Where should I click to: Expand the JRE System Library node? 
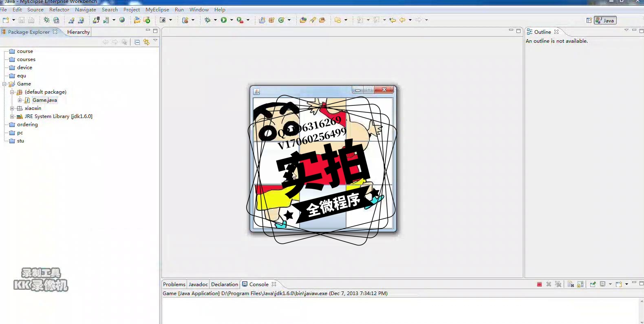point(12,116)
